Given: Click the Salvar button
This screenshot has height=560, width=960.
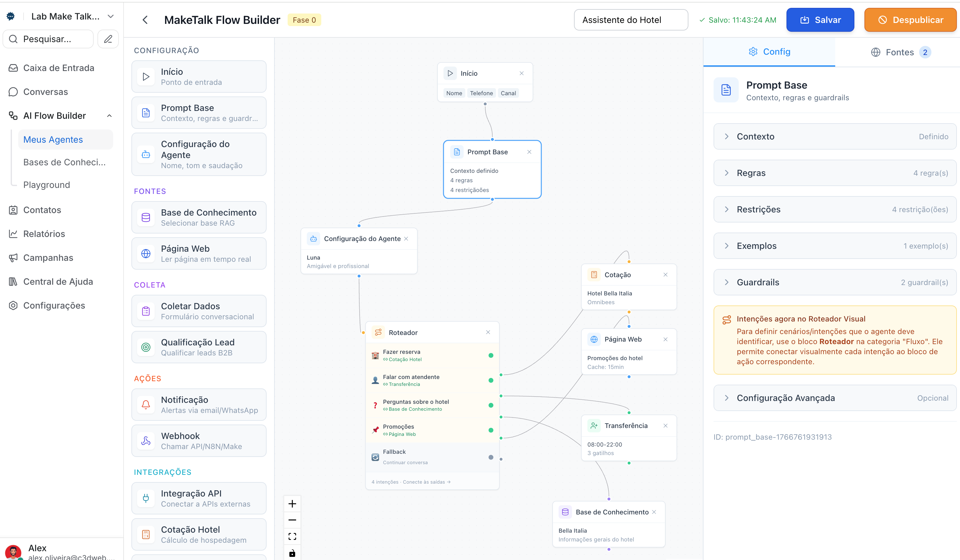Looking at the screenshot, I should [x=820, y=20].
